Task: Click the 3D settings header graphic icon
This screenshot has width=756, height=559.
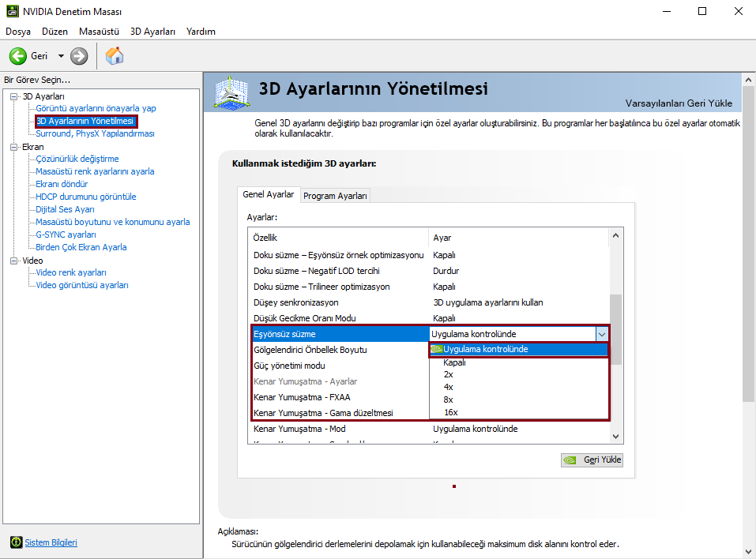Action: click(232, 92)
